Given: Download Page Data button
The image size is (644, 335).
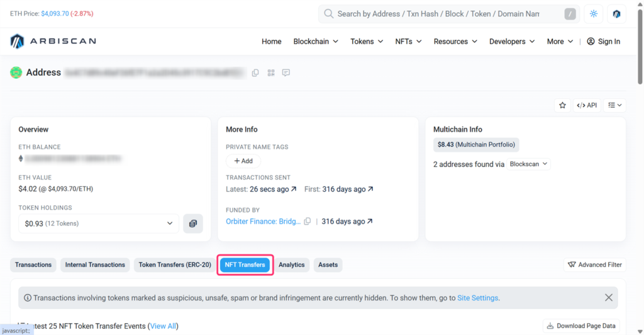Looking at the screenshot, I should (581, 326).
